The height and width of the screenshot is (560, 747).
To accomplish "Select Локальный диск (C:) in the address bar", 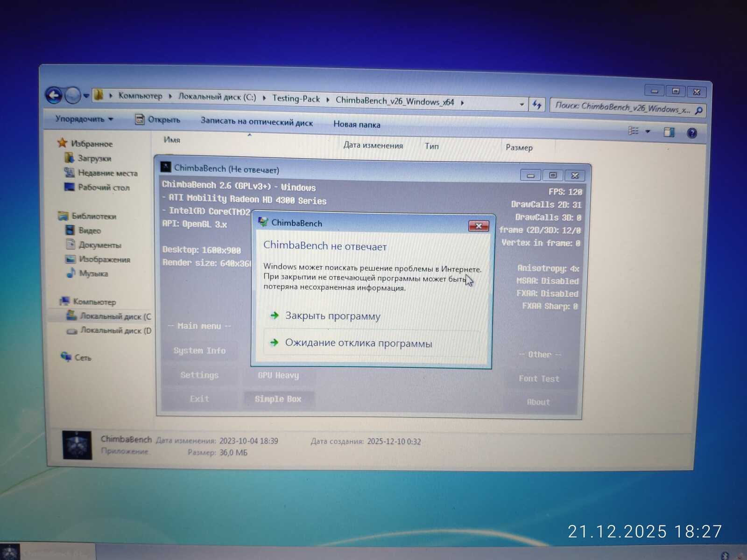I will [x=217, y=97].
